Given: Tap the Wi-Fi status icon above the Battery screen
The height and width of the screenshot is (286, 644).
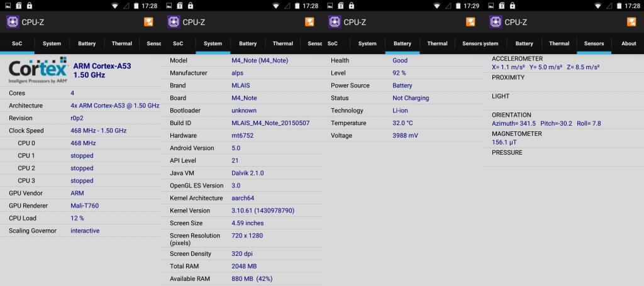Looking at the screenshot, I should pyautogui.click(x=436, y=6).
